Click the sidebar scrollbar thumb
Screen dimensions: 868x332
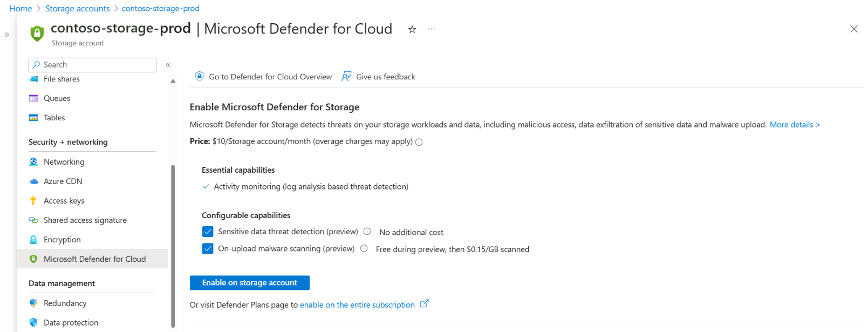coord(173,246)
